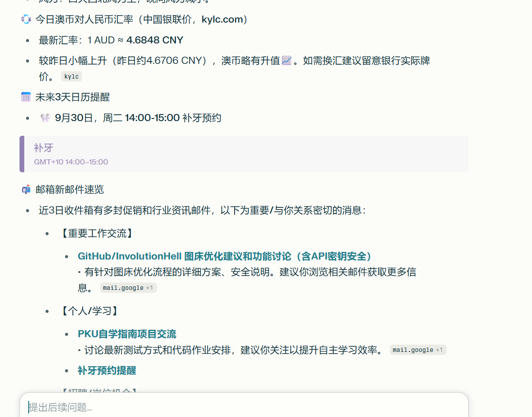Click the GMT+10 14:00–15:00 event time

click(71, 162)
